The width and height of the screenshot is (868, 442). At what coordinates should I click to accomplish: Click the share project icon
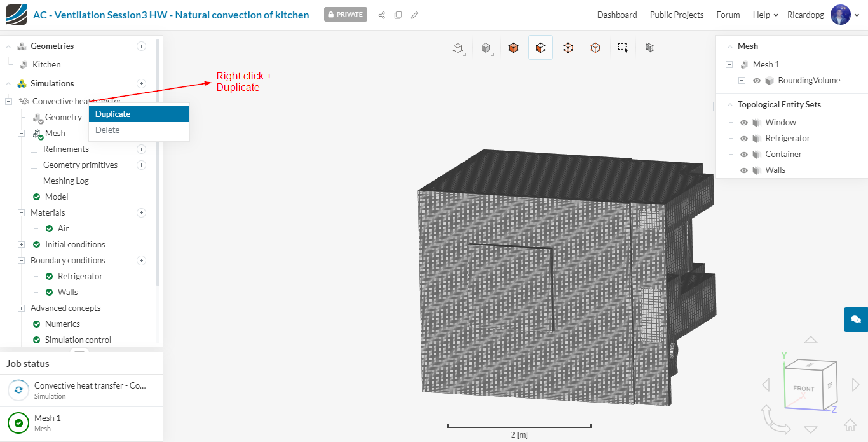tap(382, 15)
